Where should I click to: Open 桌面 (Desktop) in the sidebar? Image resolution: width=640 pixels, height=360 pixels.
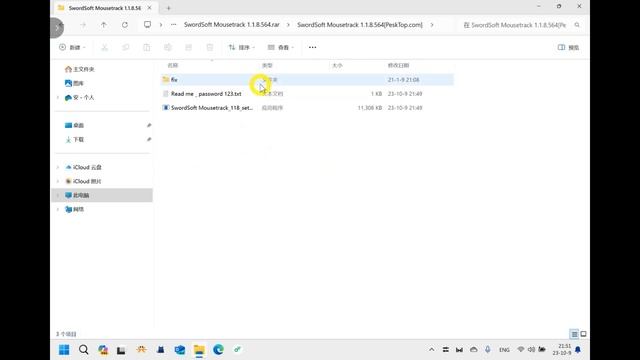[x=74, y=125]
